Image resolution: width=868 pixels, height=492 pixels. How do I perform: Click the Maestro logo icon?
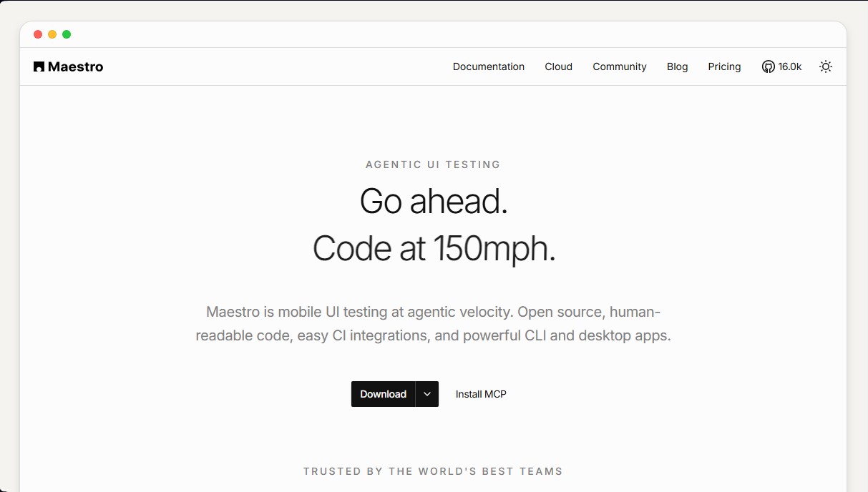coord(39,67)
